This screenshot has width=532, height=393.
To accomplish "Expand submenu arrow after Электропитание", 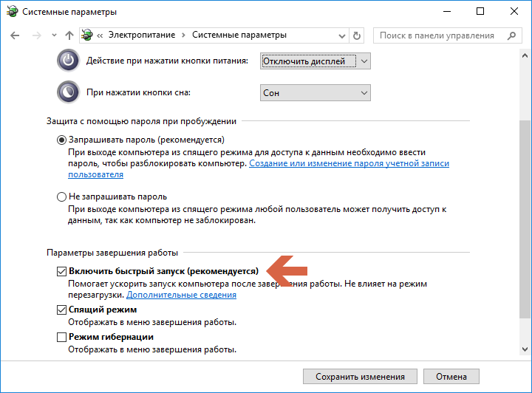I will (x=183, y=35).
